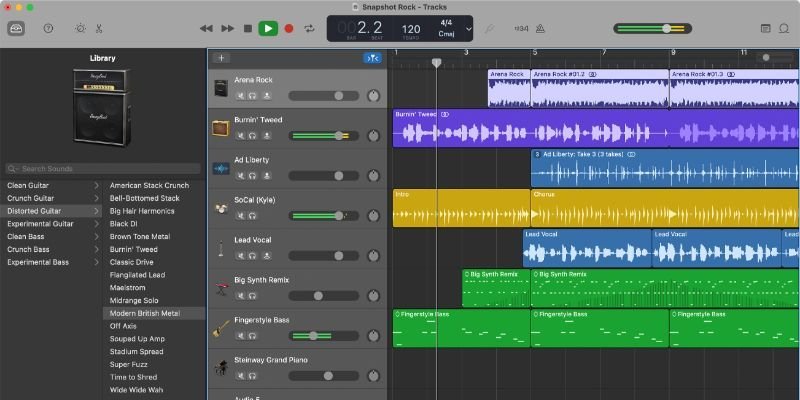Select the Chorus drummer region
The image size is (800, 400).
pos(665,208)
